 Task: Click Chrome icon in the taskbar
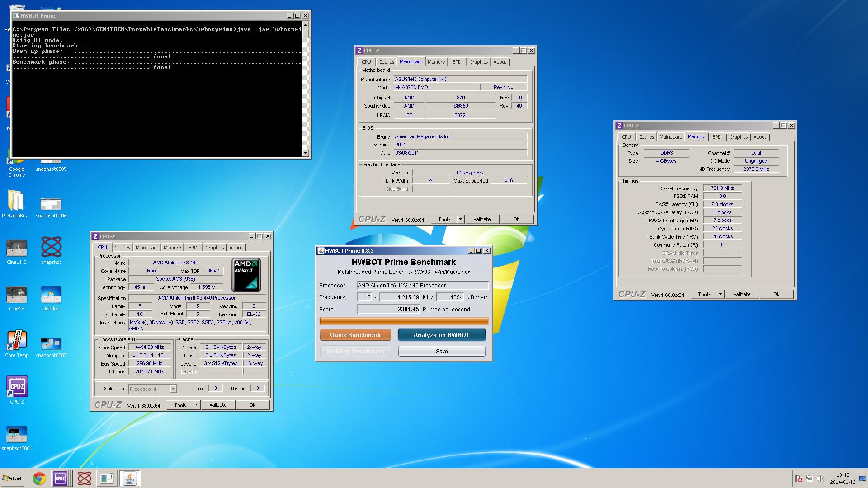39,479
